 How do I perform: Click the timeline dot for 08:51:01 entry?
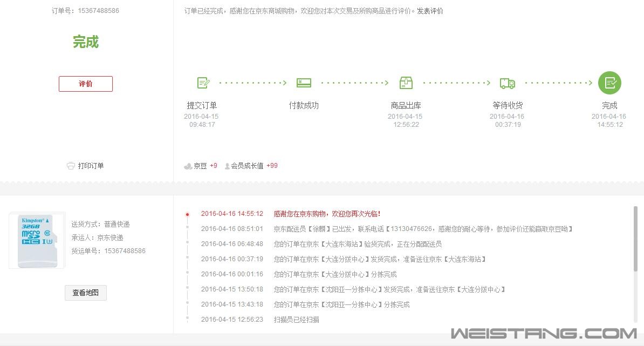tap(187, 227)
